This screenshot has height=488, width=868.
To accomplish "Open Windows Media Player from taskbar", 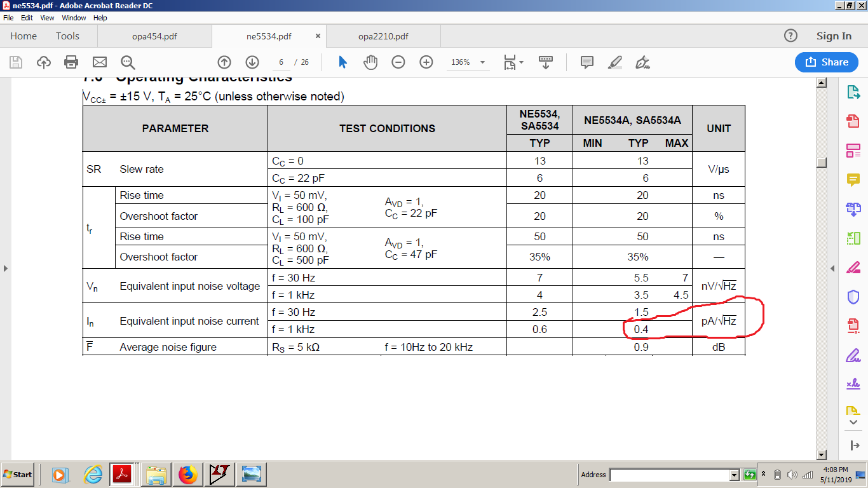I will point(60,474).
